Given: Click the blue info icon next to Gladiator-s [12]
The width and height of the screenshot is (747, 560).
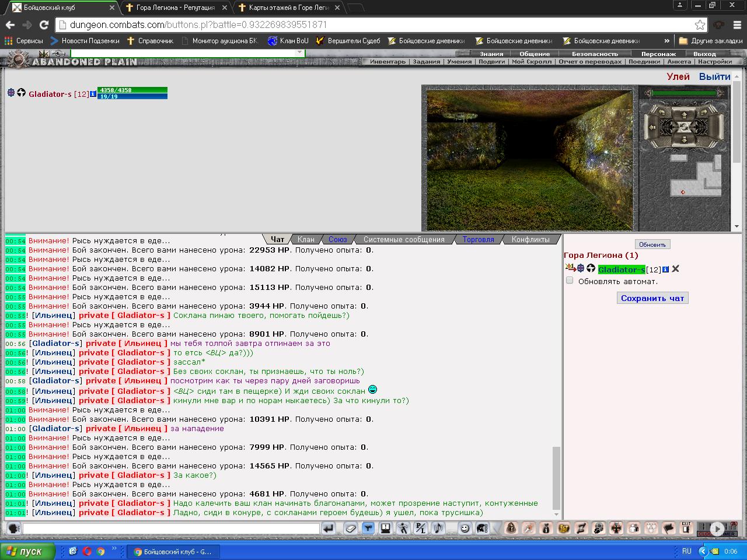Looking at the screenshot, I should (93, 94).
